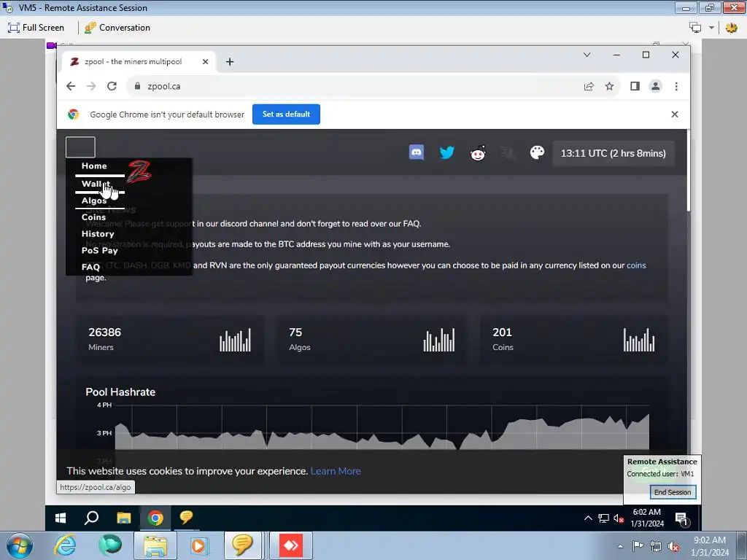Open the Discord icon link

(x=417, y=153)
